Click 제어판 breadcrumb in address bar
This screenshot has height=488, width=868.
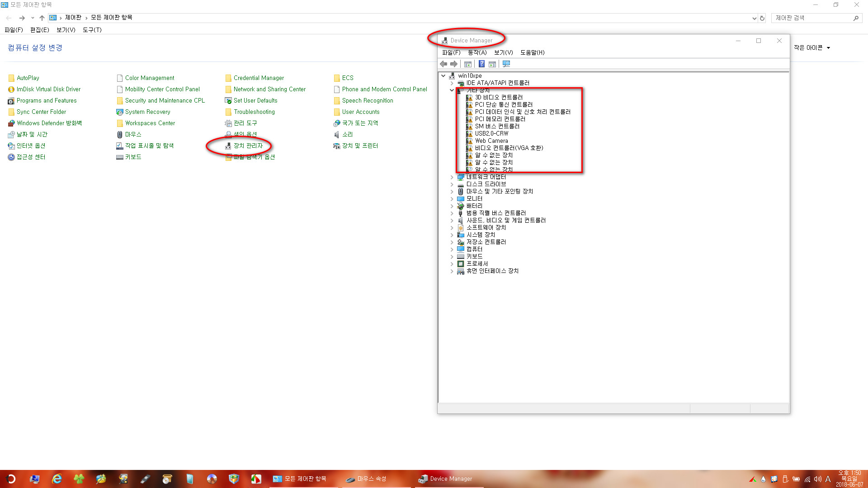pos(73,18)
